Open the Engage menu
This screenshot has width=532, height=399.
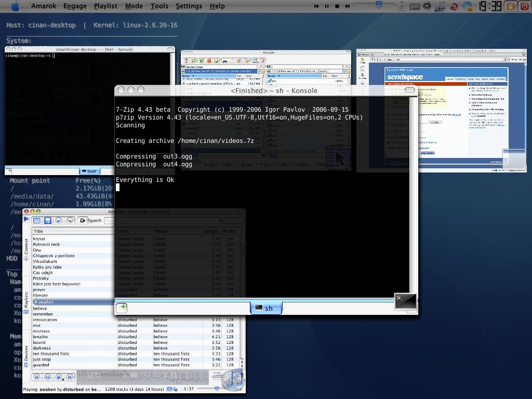[75, 6]
